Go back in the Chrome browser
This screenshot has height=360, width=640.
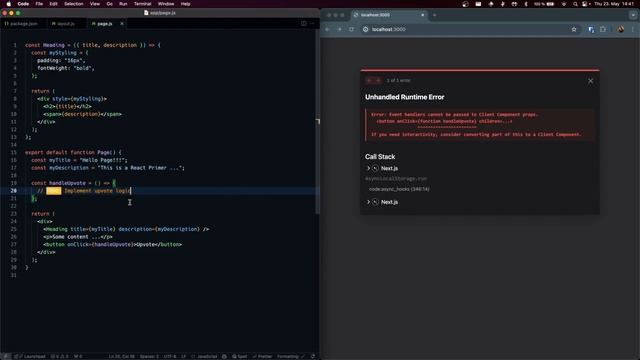pos(327,29)
